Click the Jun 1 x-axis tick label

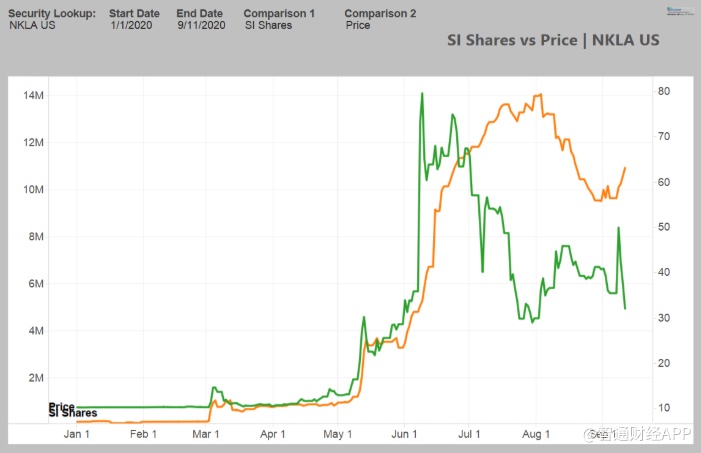[x=405, y=434]
